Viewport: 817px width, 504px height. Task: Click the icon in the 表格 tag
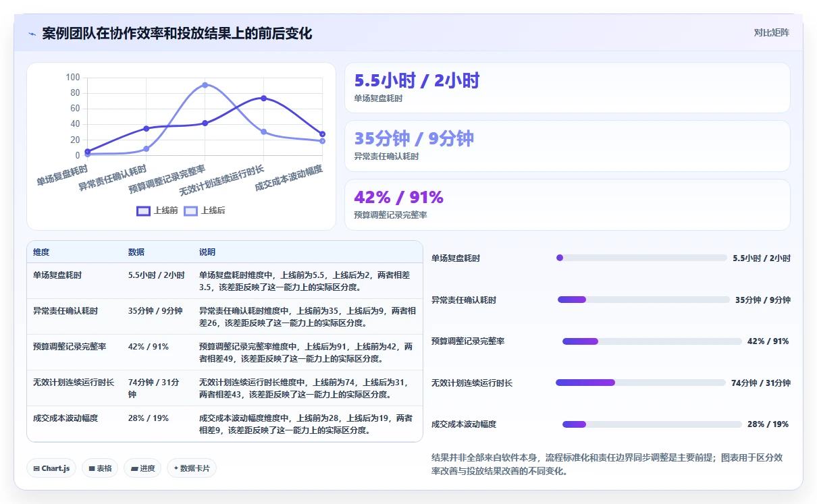pyautogui.click(x=92, y=468)
